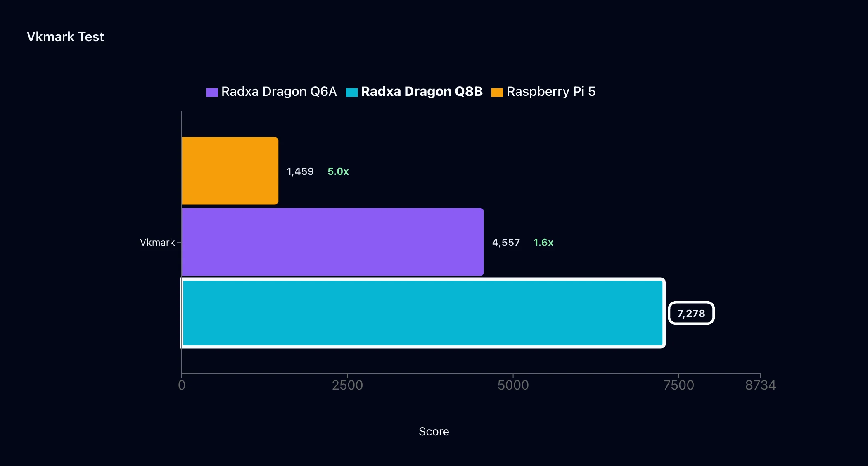The height and width of the screenshot is (466, 868).
Task: Click the 8734 x-axis maximum label
Action: click(x=760, y=385)
